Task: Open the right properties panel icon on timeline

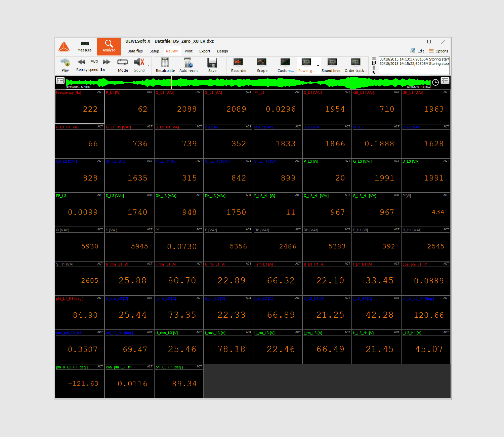Action: [445, 81]
